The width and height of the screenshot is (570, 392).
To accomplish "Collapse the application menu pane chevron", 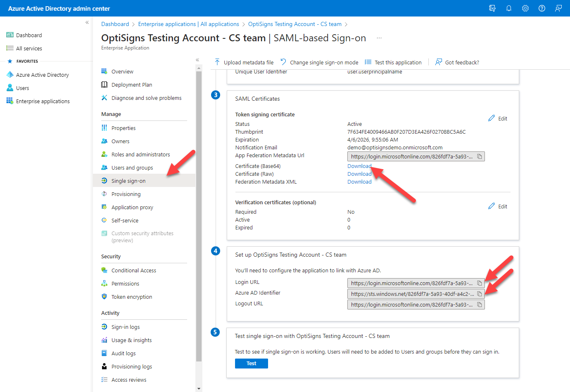I will (197, 60).
